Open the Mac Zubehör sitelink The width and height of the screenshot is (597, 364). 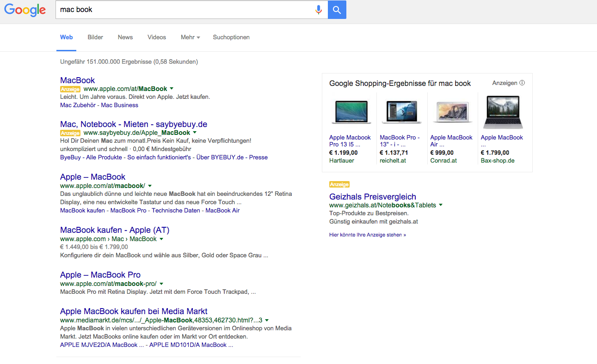tap(78, 105)
